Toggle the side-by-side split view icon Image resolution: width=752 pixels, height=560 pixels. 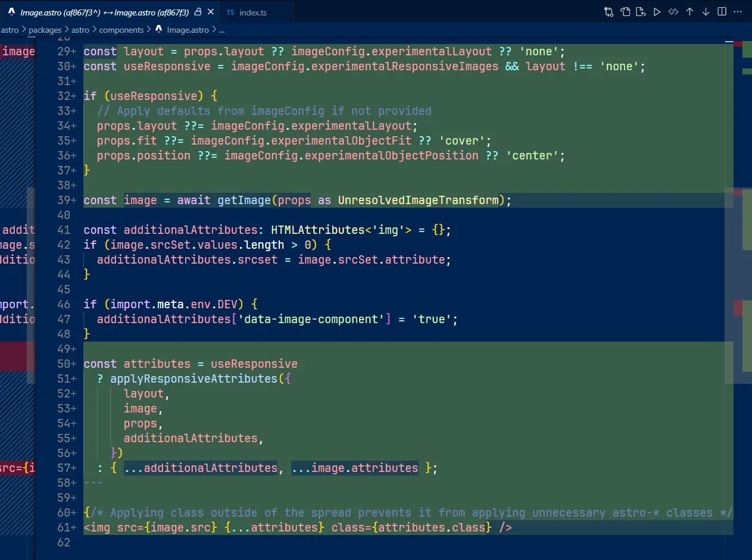722,12
